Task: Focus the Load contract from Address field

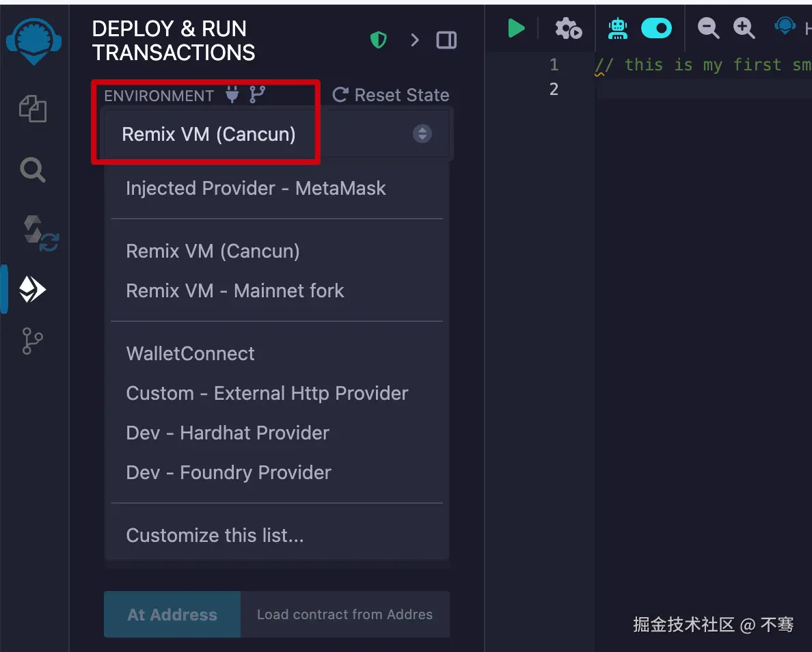Action: (x=345, y=614)
